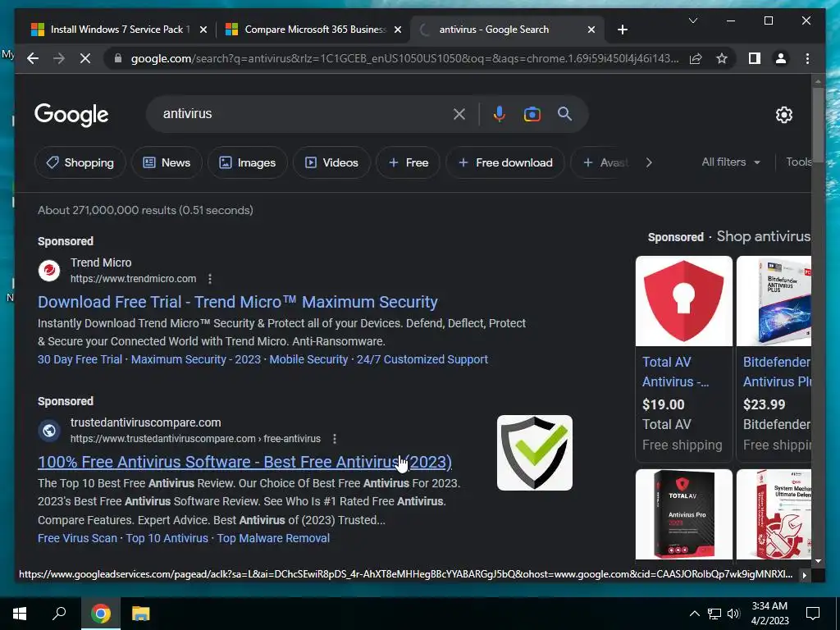Open 24/7 Customized Support sitelink

click(422, 359)
